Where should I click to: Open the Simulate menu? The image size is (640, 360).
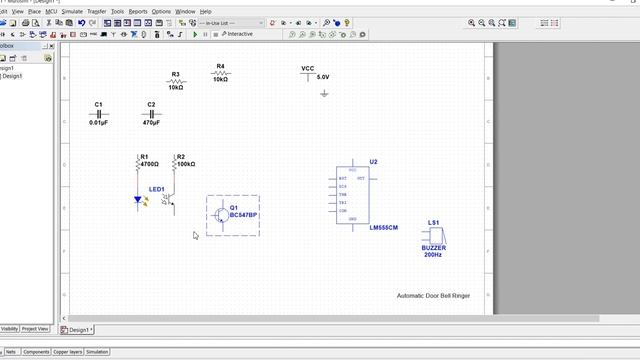(x=72, y=11)
